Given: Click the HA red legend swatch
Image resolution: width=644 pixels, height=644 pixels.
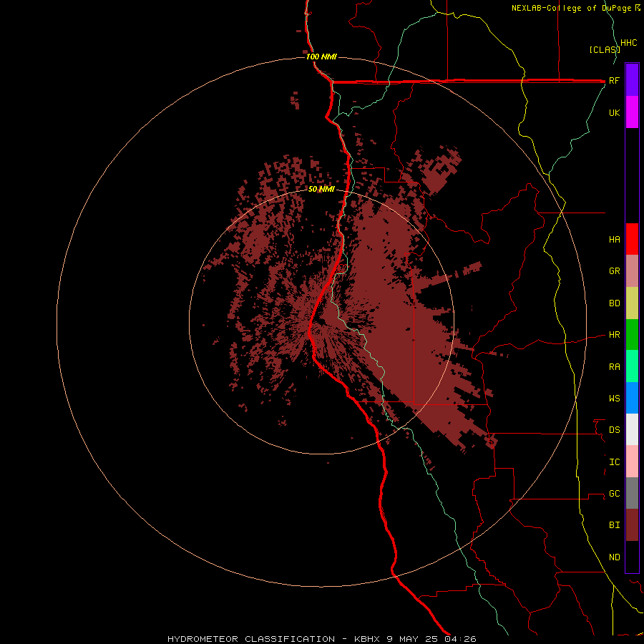Looking at the screenshot, I should pyautogui.click(x=632, y=239).
